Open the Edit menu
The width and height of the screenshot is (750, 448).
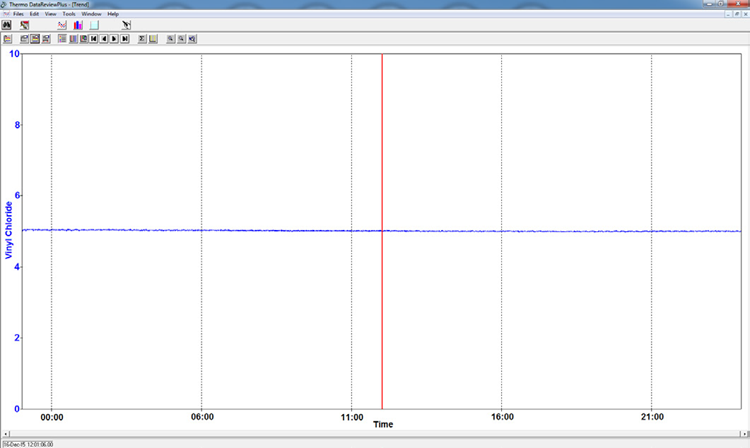pyautogui.click(x=34, y=14)
